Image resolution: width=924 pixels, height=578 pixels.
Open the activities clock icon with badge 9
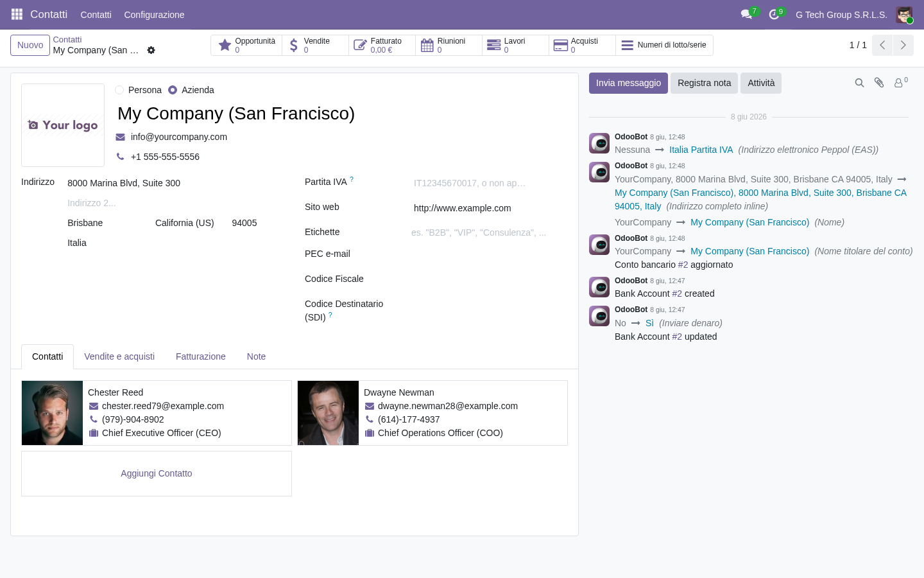tap(774, 14)
